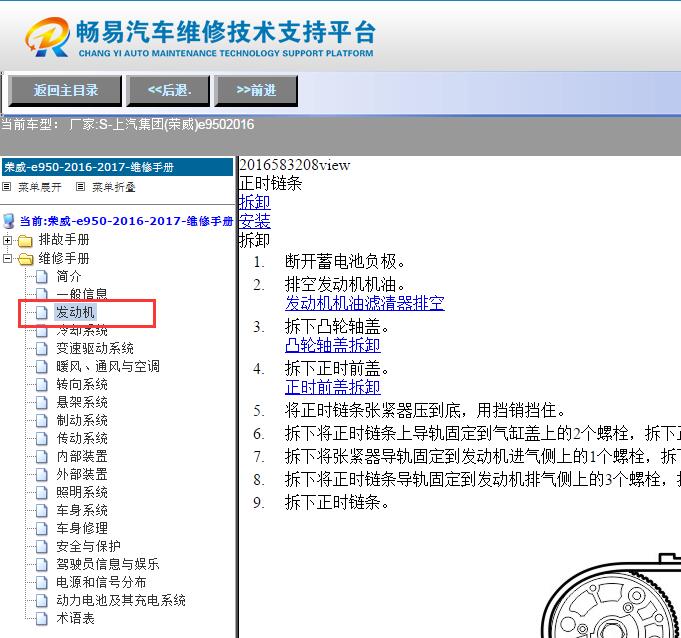681x638 pixels.
Task: Click the page icon next to 车身系统
Action: (42, 511)
